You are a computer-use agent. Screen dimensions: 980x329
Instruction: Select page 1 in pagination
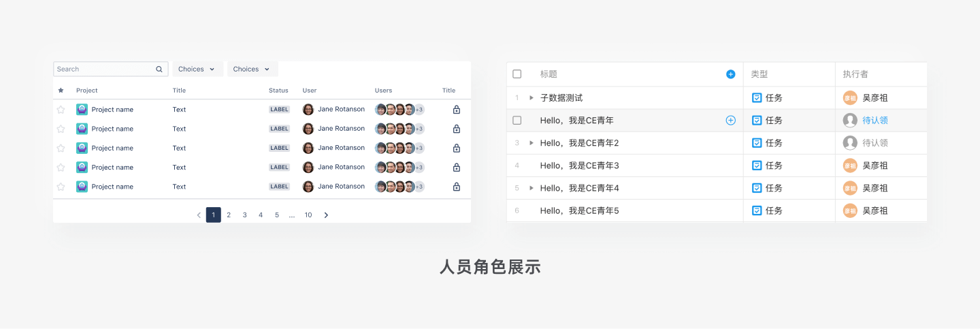coord(214,215)
